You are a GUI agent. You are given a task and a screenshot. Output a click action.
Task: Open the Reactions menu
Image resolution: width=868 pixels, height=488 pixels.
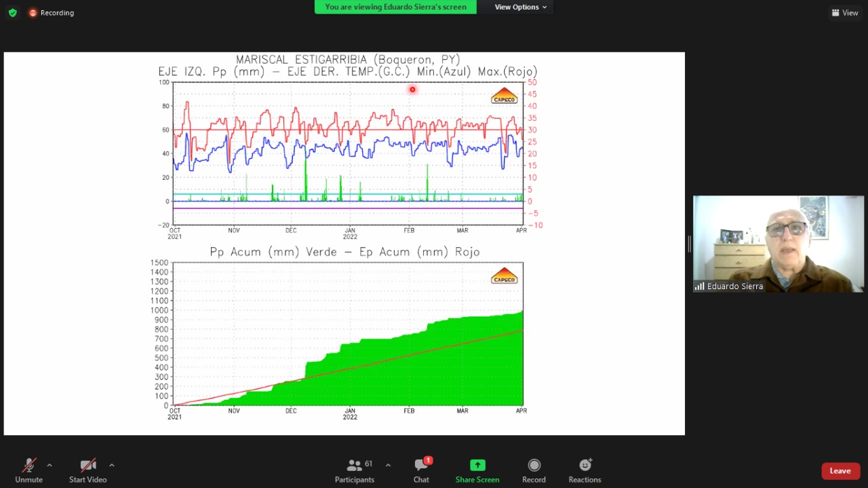585,470
